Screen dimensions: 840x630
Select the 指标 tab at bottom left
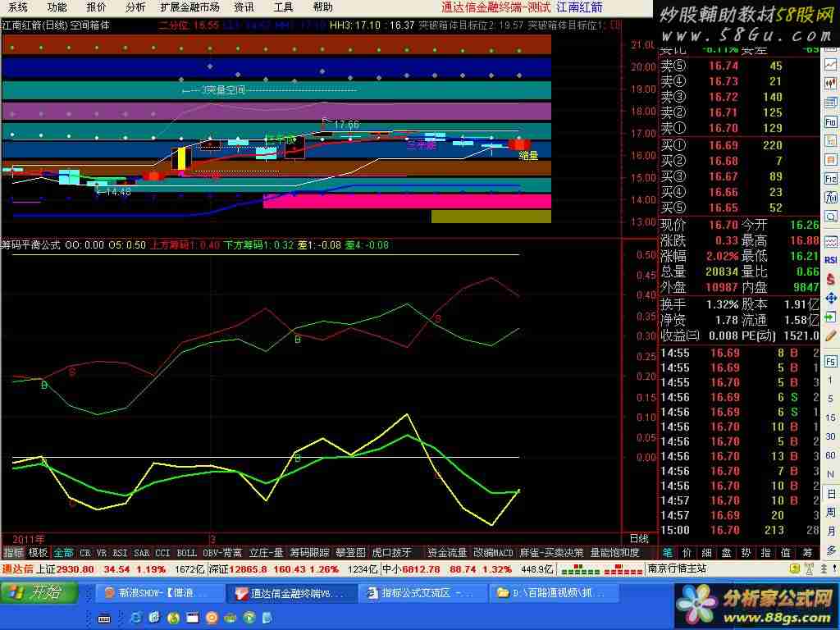point(13,552)
